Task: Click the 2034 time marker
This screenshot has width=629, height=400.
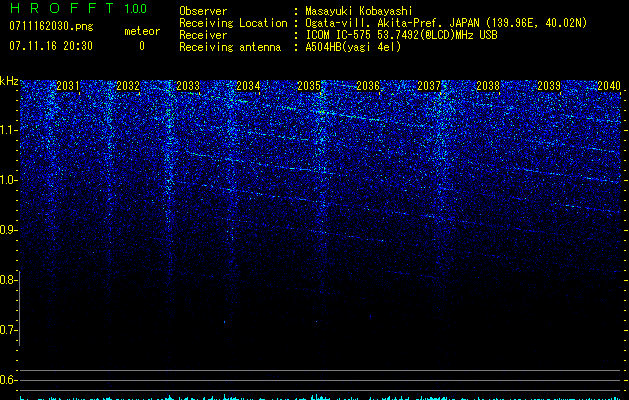Action: [248, 85]
